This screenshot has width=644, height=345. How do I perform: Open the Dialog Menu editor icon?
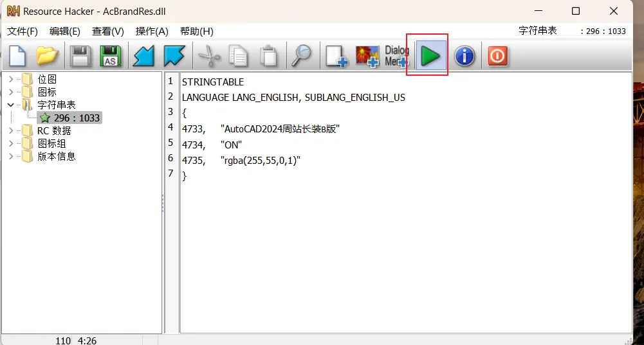point(396,56)
